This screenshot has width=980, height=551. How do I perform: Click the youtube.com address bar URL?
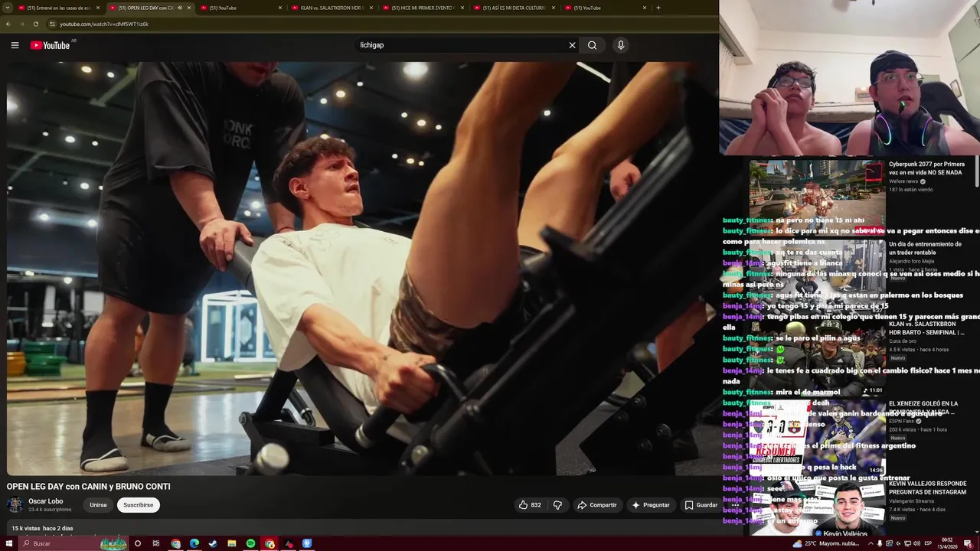pos(104,24)
